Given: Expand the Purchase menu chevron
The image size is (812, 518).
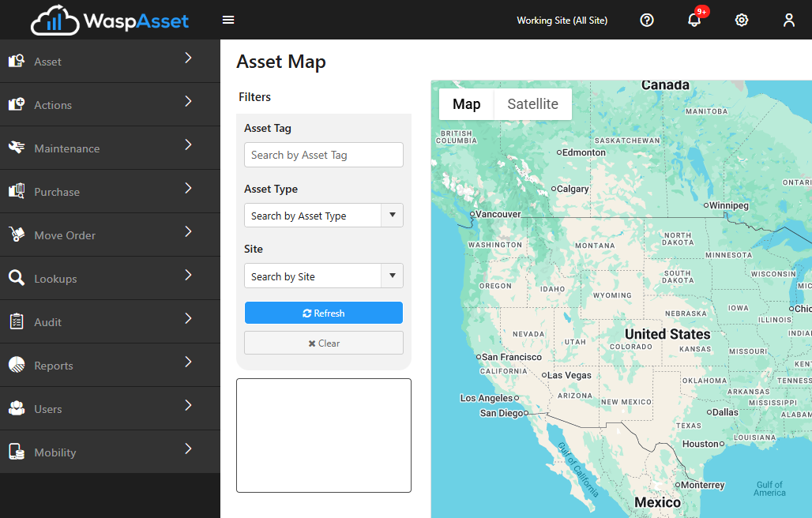Looking at the screenshot, I should (189, 189).
